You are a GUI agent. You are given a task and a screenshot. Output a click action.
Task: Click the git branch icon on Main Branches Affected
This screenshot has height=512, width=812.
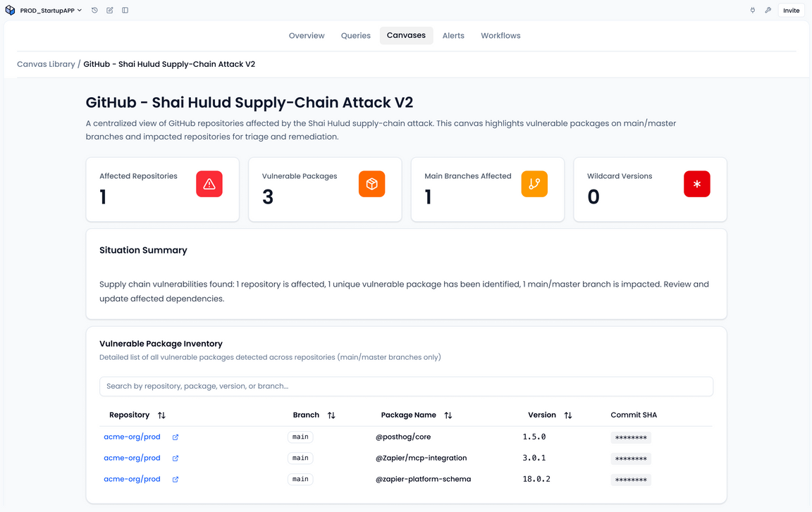(534, 183)
